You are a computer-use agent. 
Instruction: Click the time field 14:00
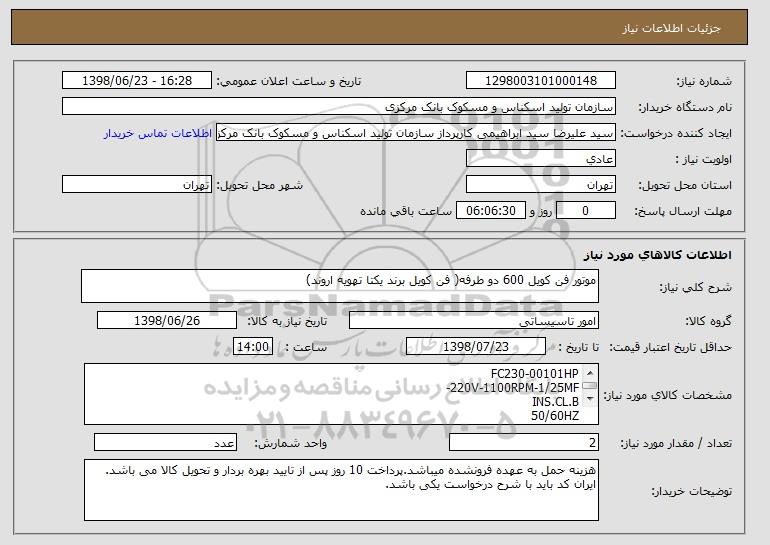253,347
